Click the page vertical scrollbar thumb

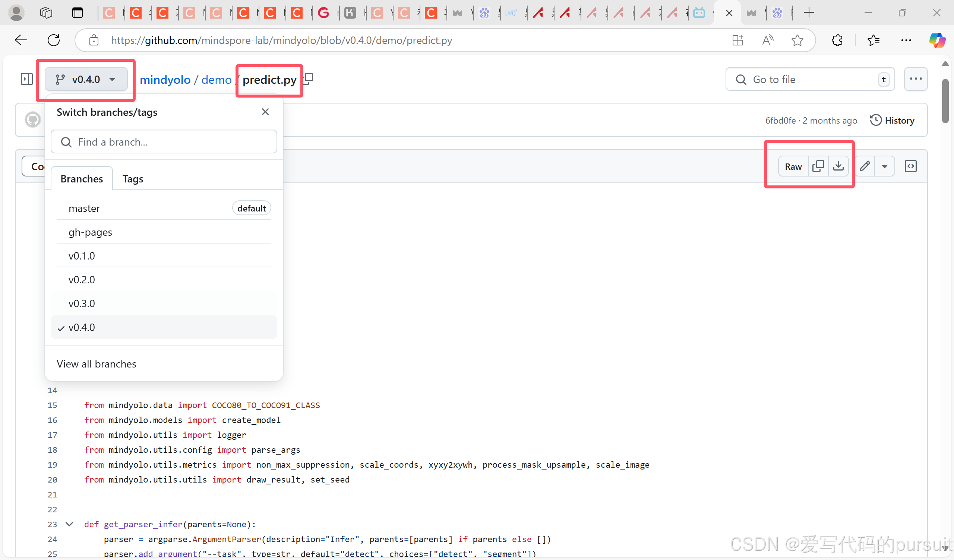[945, 100]
